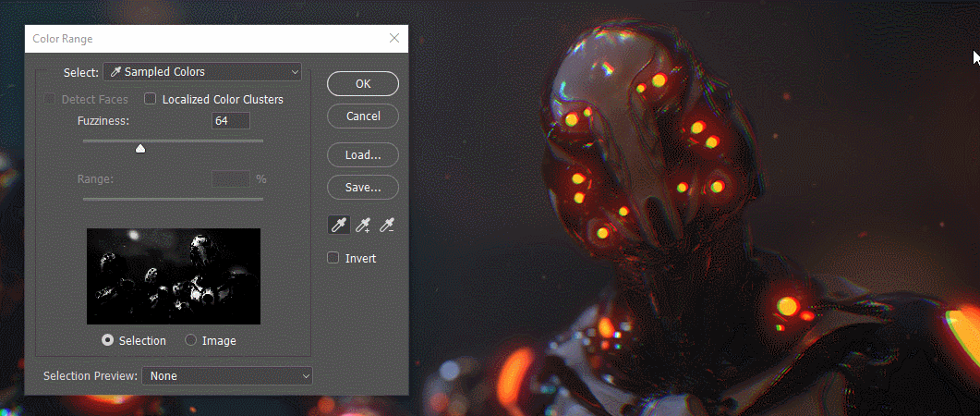Click the Color Range title text
The image size is (980, 416).
click(63, 39)
